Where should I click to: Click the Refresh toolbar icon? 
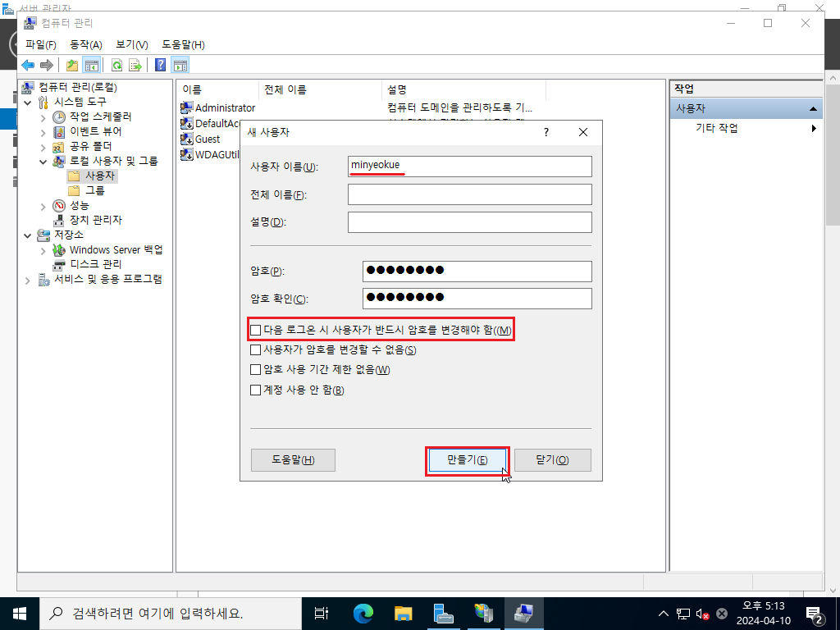(116, 66)
